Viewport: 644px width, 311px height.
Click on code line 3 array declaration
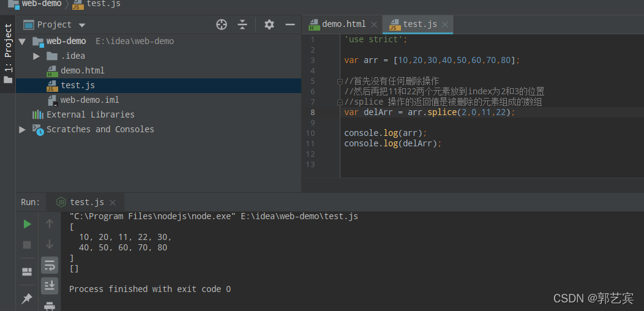point(432,61)
